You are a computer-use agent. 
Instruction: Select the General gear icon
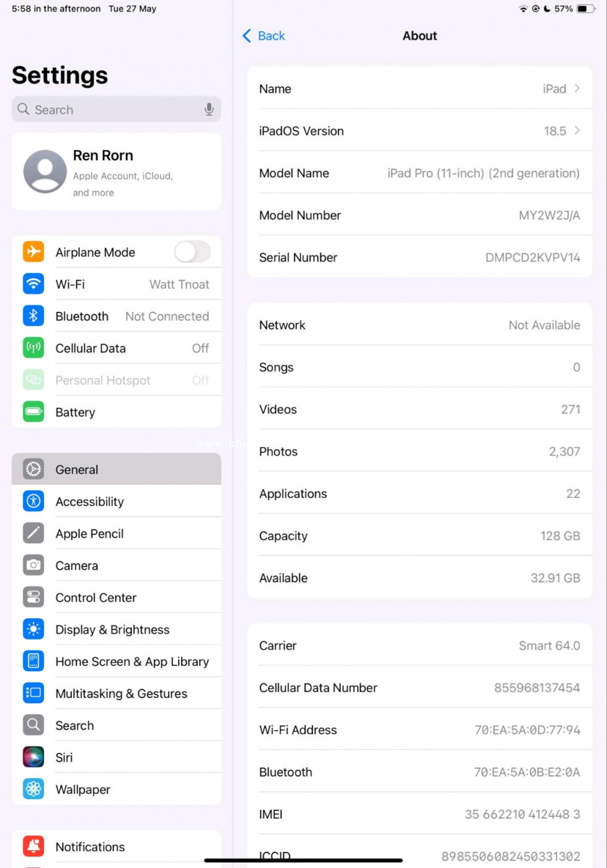pos(33,469)
